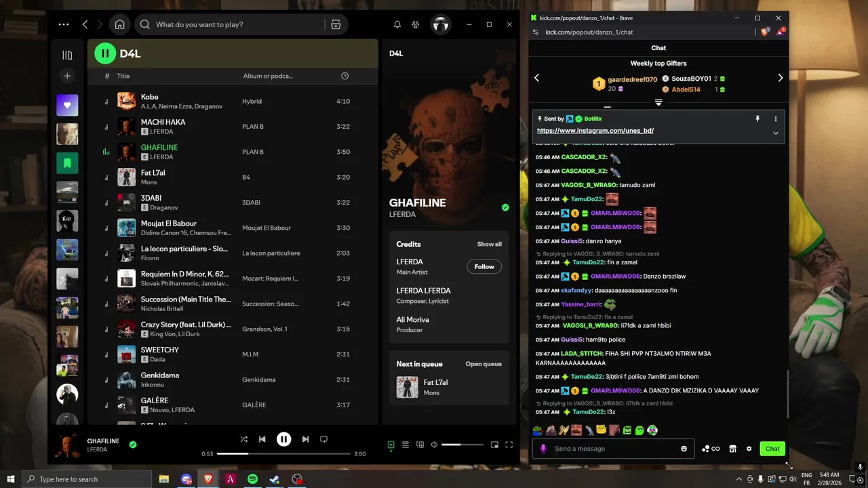The height and width of the screenshot is (488, 868).
Task: Toggle Now Playing view button
Action: pyautogui.click(x=391, y=445)
